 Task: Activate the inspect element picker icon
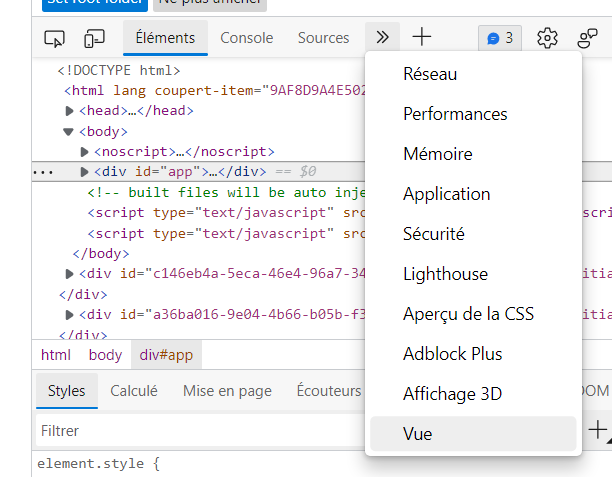click(x=54, y=38)
